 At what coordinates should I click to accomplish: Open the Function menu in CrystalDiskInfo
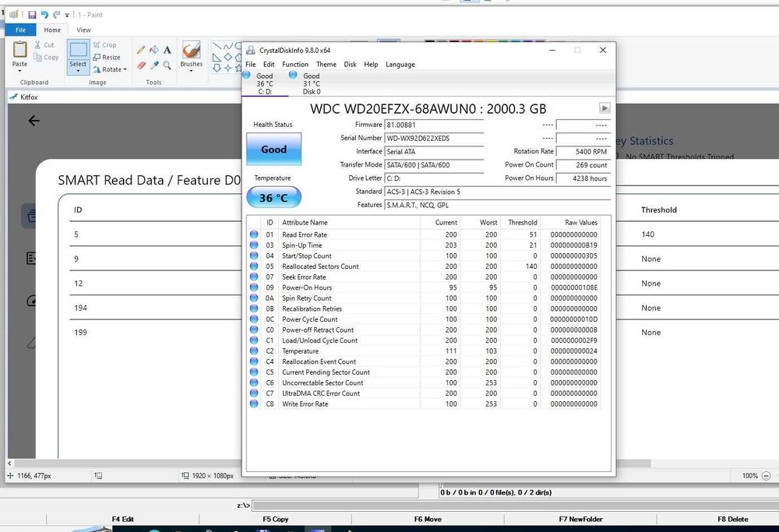click(x=295, y=65)
